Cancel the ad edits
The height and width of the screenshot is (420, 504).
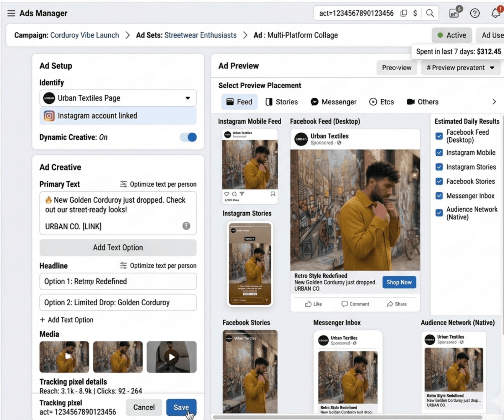tap(144, 407)
